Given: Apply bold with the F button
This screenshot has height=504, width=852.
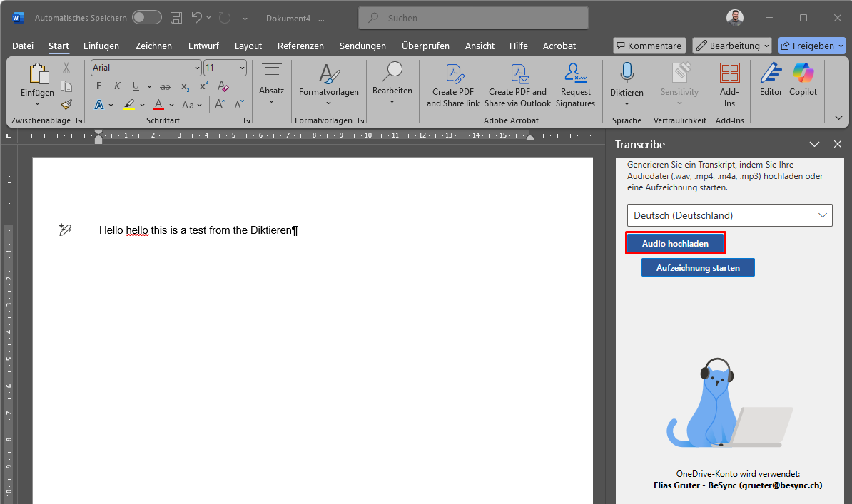Looking at the screenshot, I should (x=99, y=86).
